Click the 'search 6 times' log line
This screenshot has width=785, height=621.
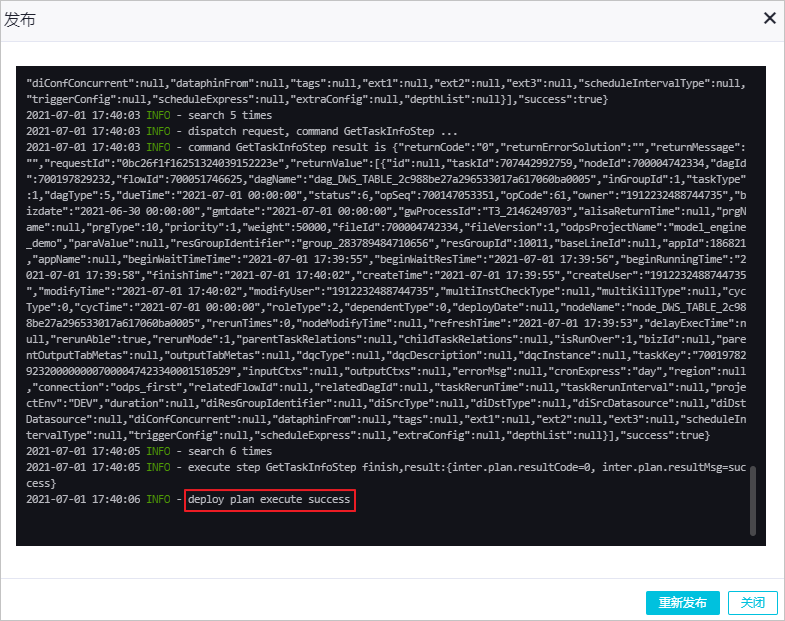tap(149, 451)
